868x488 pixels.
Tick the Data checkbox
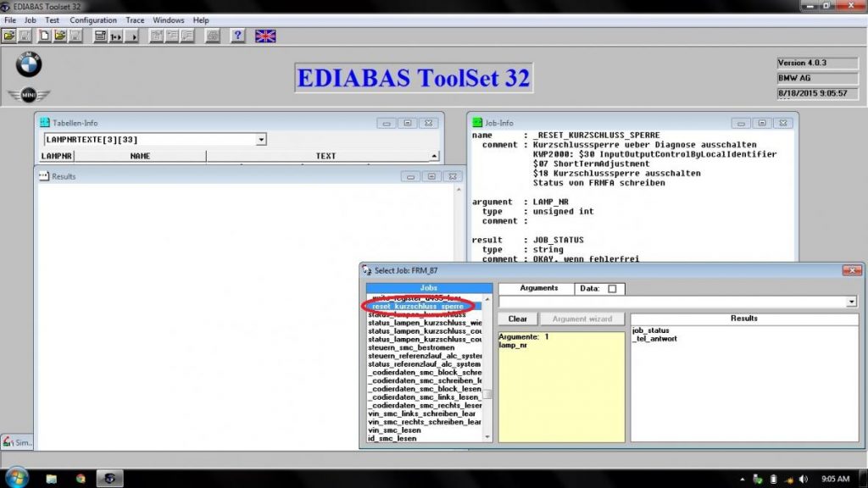[612, 289]
